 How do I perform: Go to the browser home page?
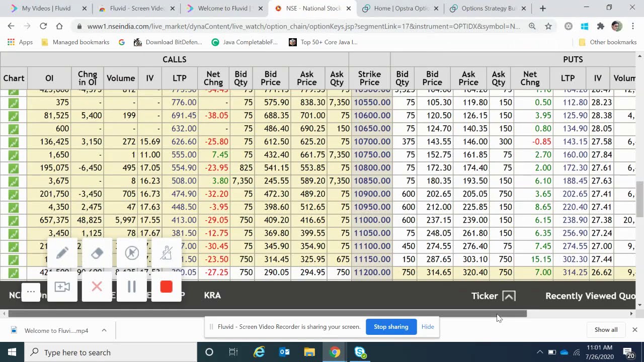[x=59, y=26]
